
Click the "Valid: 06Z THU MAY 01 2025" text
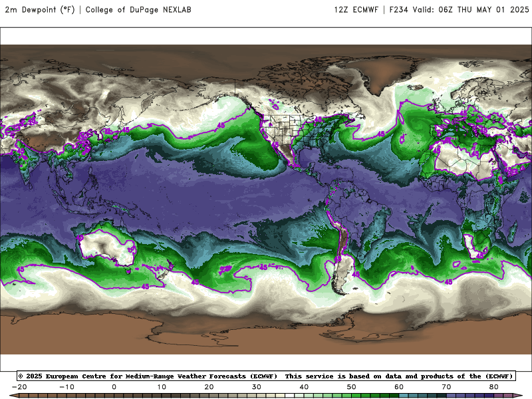471,10
